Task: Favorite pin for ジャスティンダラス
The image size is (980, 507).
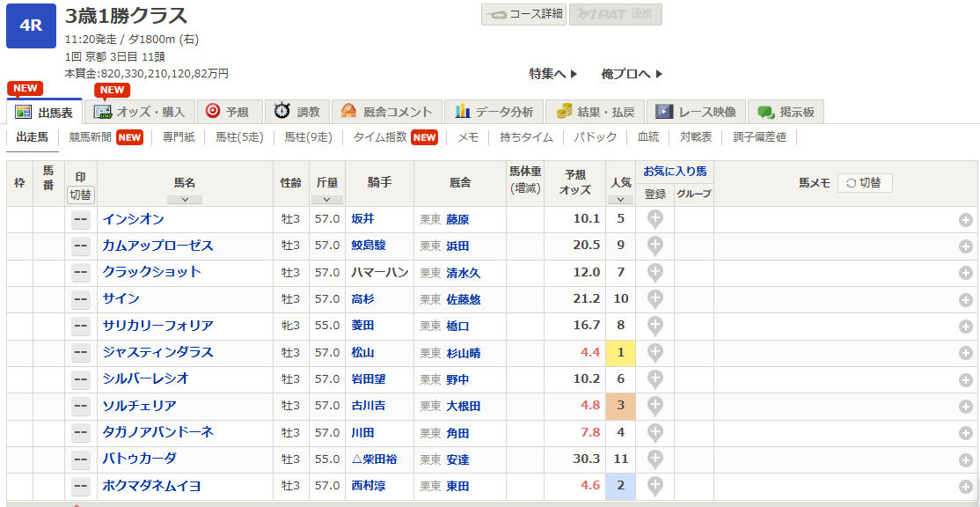Action: pos(655,353)
